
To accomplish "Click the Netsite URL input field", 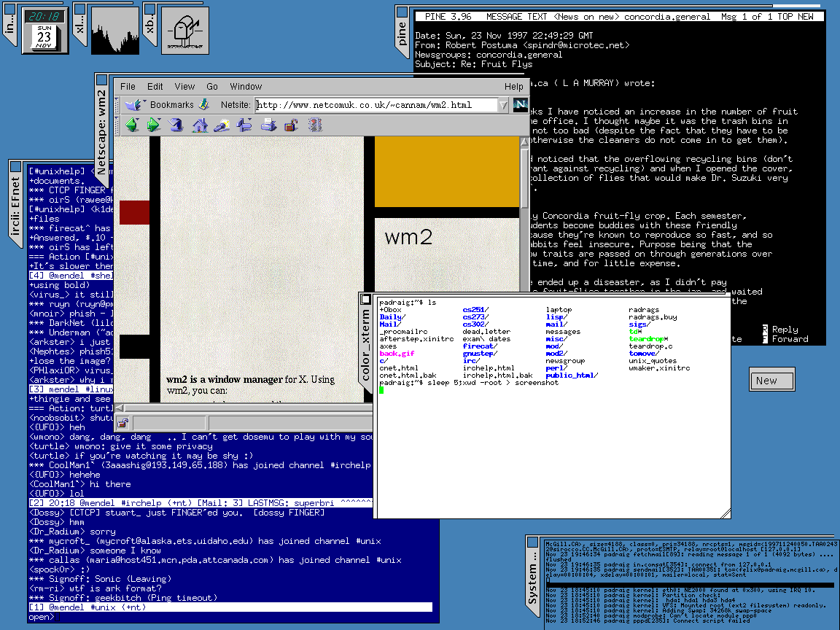I will 376,105.
